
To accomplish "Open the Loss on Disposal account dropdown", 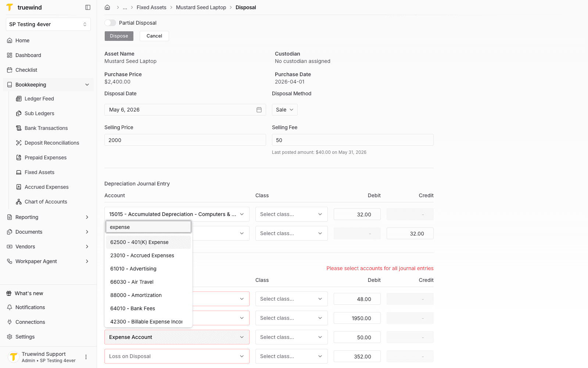I will click(177, 356).
